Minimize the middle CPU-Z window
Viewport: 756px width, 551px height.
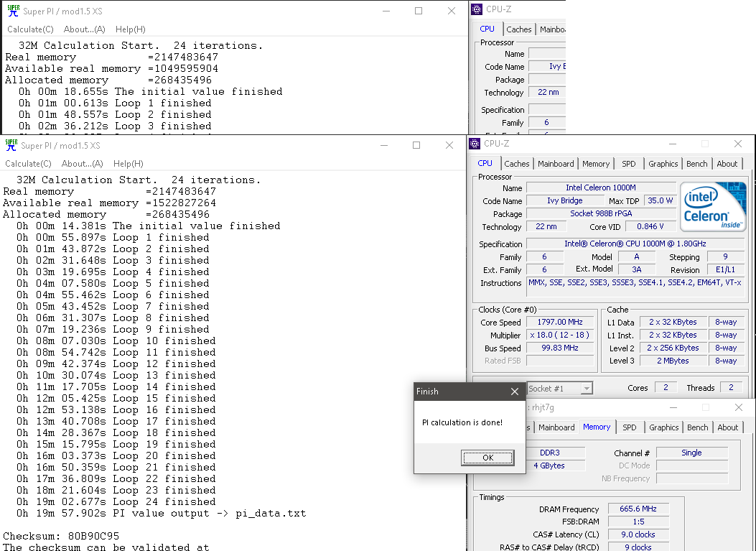tap(673, 144)
